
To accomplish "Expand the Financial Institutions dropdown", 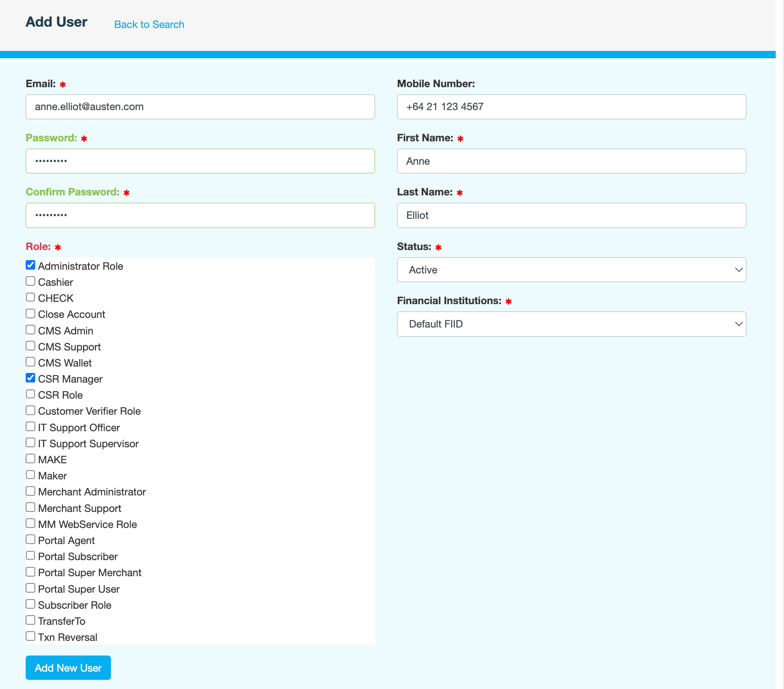I will coord(571,324).
